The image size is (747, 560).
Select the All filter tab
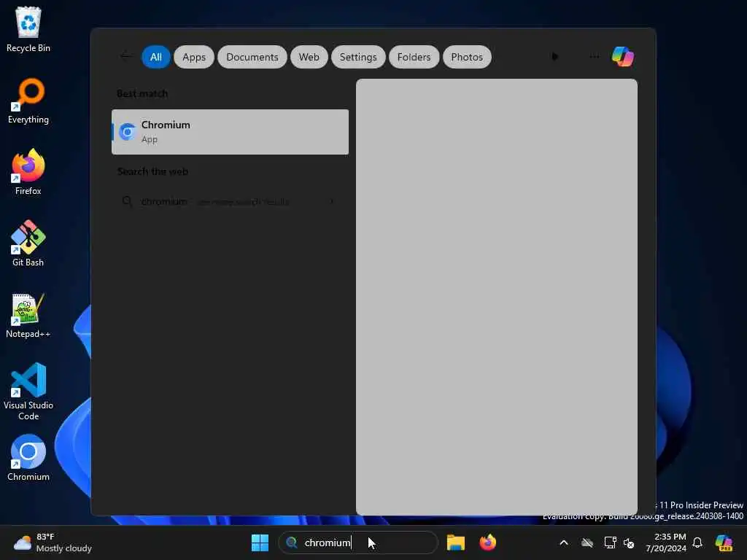(156, 57)
